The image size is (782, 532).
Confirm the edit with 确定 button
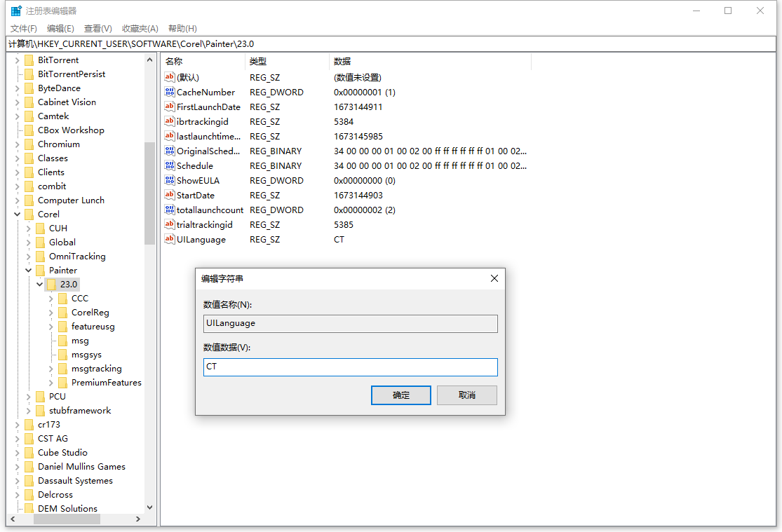[401, 395]
